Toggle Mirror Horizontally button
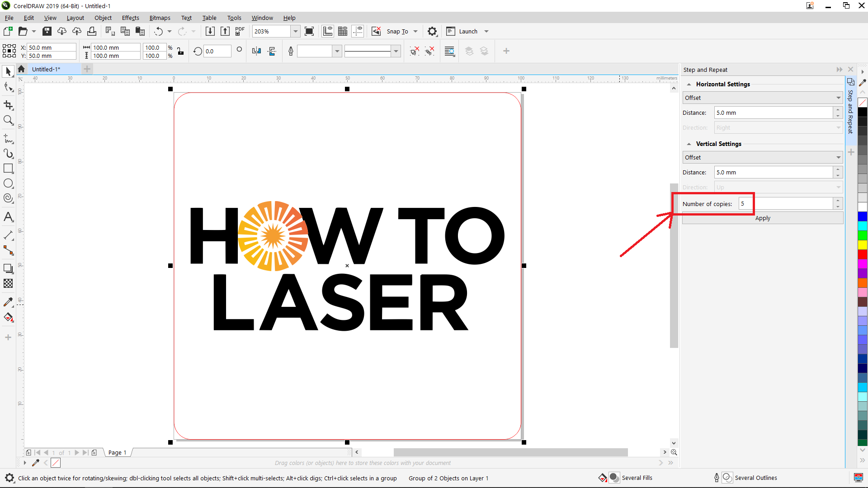The image size is (868, 488). pyautogui.click(x=256, y=51)
